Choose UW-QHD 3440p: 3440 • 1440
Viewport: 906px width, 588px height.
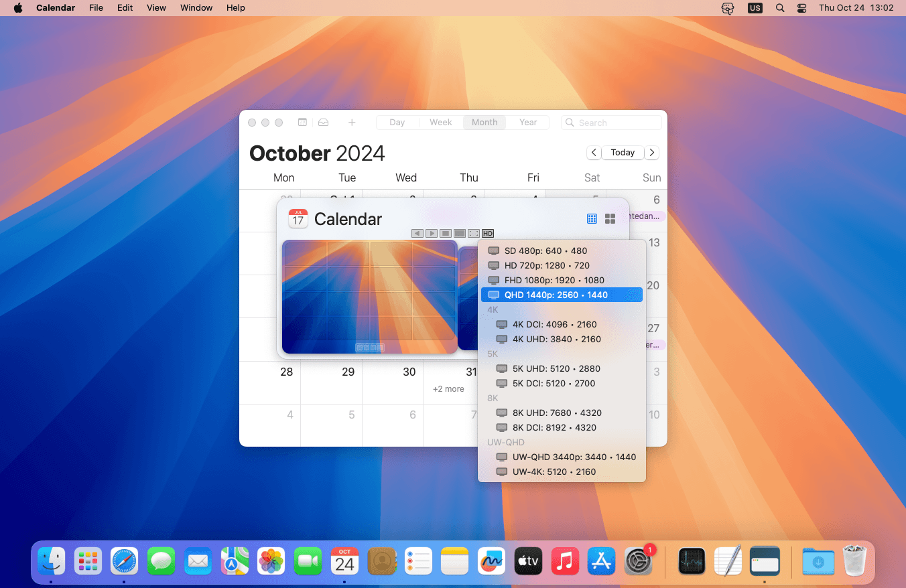coord(562,457)
